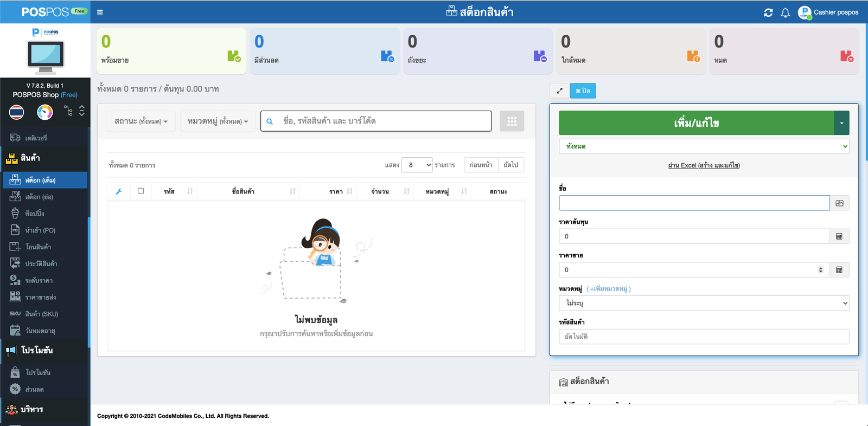Expand the green add/edit button arrow
The height and width of the screenshot is (426, 868).
pos(841,123)
